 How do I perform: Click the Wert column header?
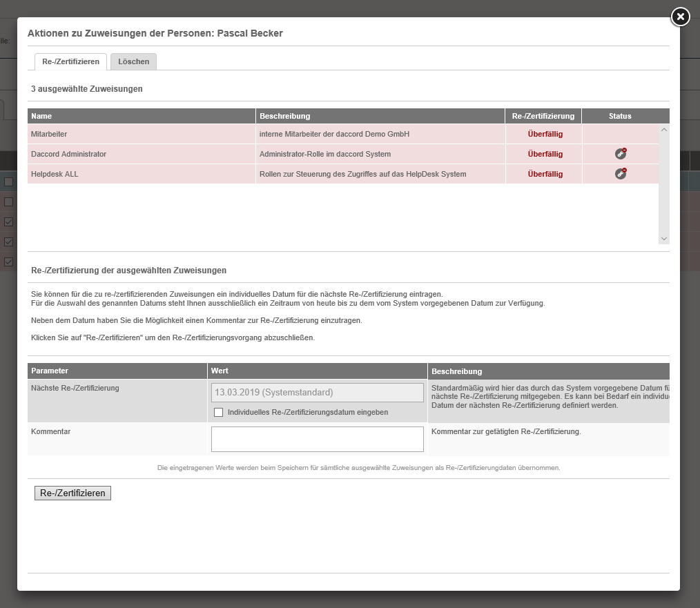[x=318, y=371]
